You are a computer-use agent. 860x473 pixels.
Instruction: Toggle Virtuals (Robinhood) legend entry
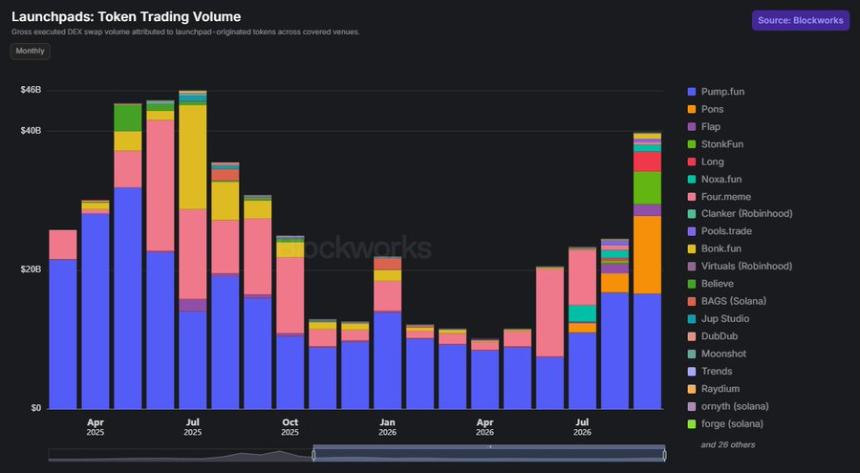(740, 266)
